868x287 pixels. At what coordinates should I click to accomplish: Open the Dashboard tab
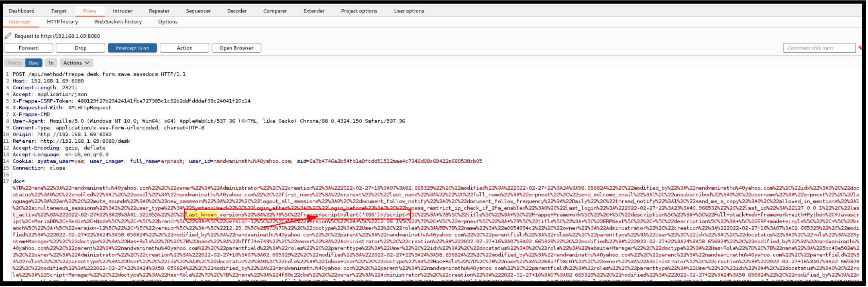coord(22,11)
